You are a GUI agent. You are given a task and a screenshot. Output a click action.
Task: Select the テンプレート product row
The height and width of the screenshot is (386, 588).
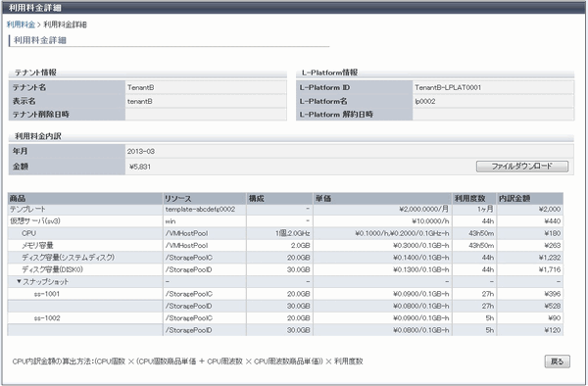pyautogui.click(x=285, y=209)
